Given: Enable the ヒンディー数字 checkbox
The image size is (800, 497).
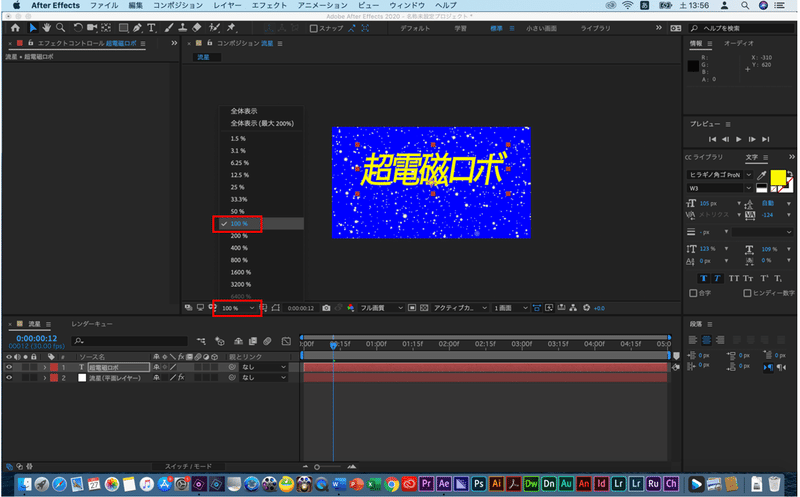Looking at the screenshot, I should [x=747, y=293].
